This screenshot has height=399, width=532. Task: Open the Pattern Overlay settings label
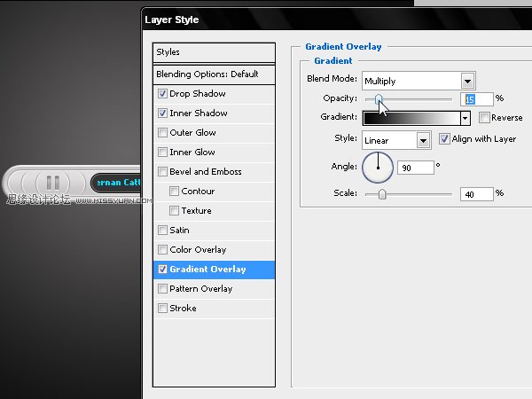click(201, 289)
